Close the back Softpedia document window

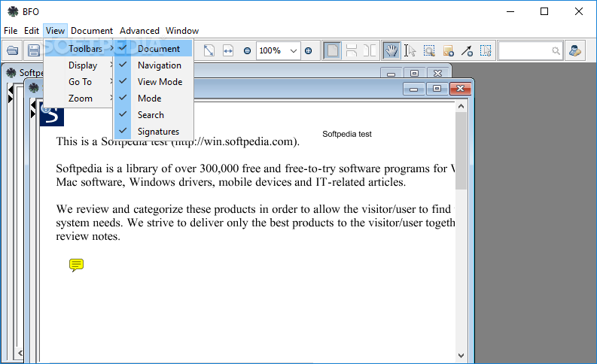point(438,74)
